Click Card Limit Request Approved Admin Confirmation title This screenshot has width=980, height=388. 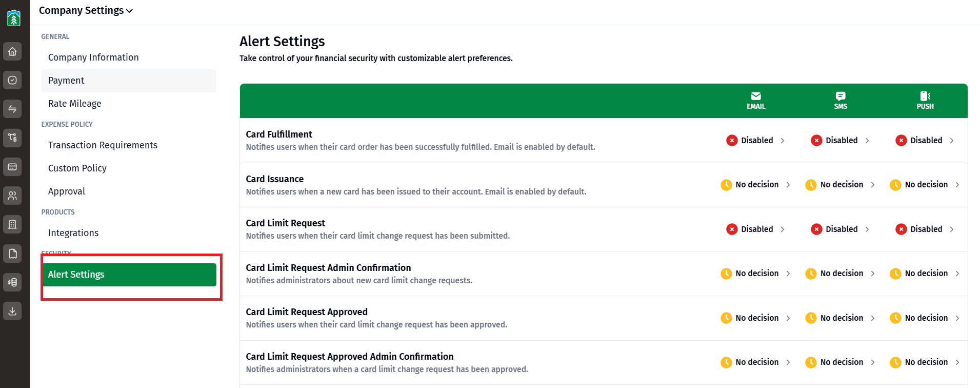point(350,357)
